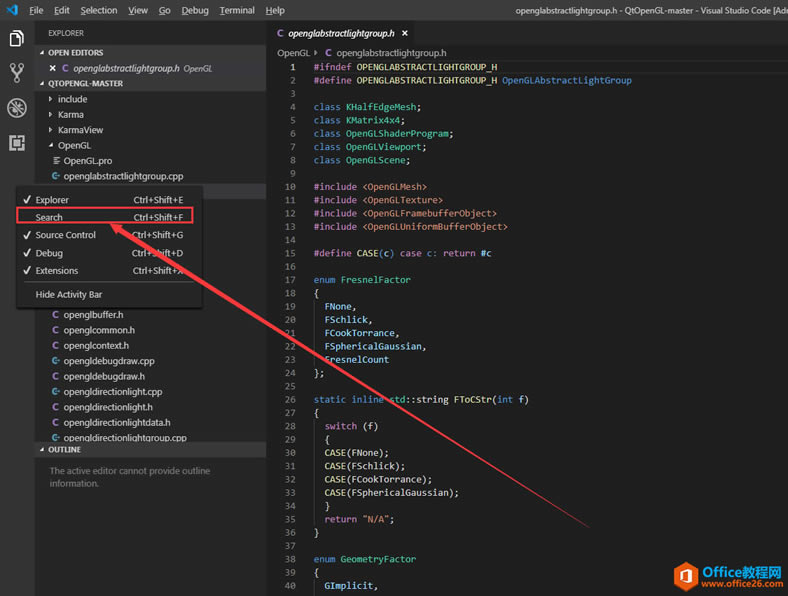The image size is (788, 596).
Task: Expand the Karma folder
Action: (50, 115)
